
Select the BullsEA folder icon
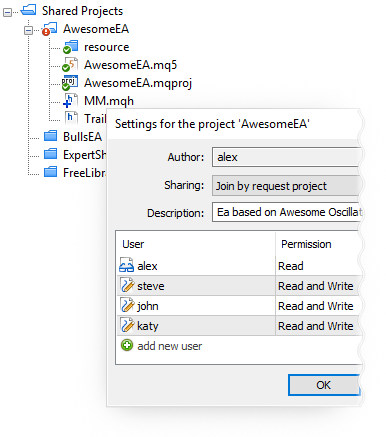point(51,136)
